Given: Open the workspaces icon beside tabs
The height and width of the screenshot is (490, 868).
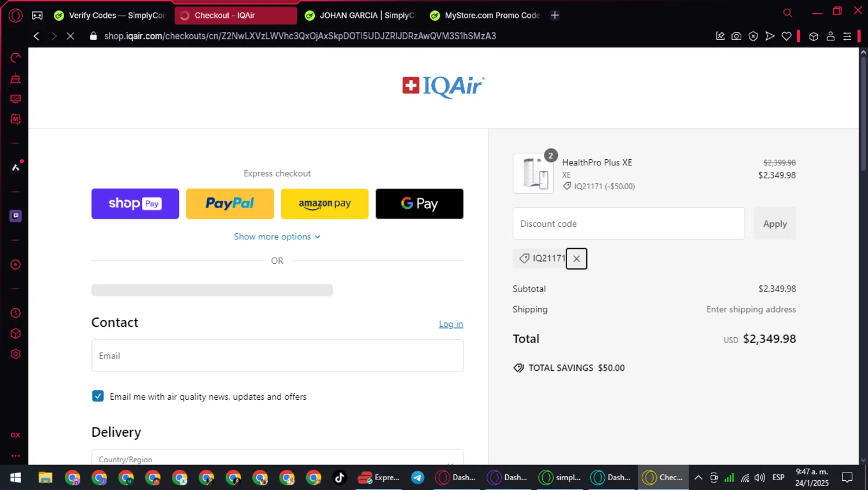Looking at the screenshot, I should click(37, 16).
